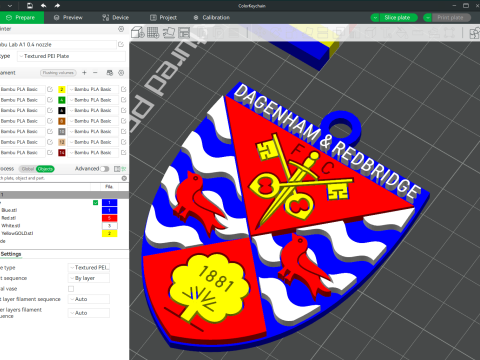Select the Settings tab in lower panel
Image resolution: width=480 pixels, height=360 pixels.
(11, 254)
